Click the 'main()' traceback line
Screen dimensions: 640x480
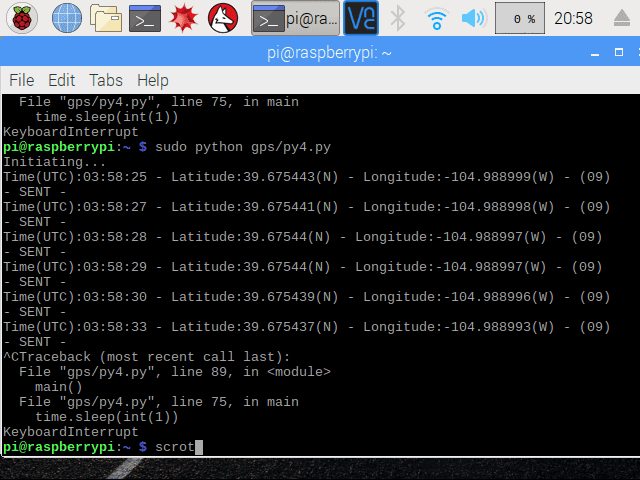(x=59, y=387)
